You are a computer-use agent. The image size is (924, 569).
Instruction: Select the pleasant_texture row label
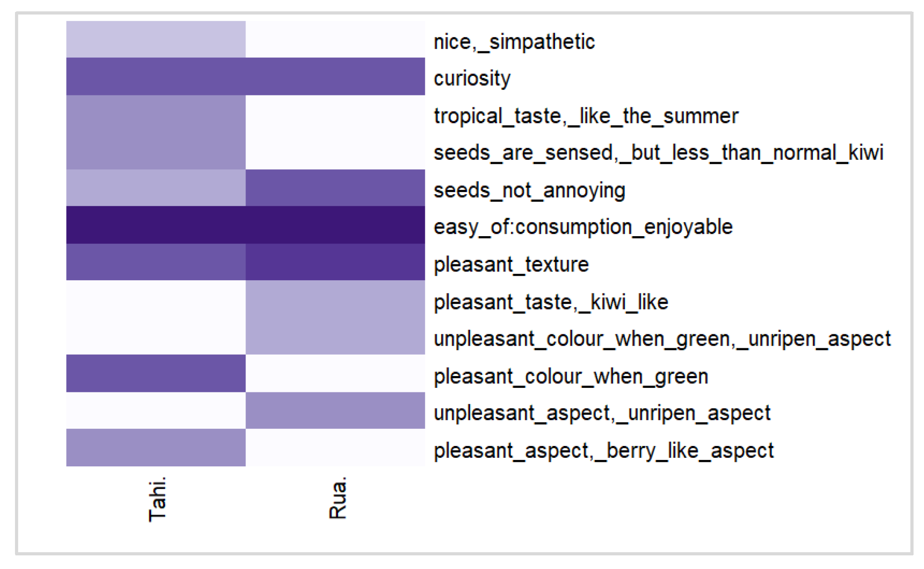click(511, 265)
